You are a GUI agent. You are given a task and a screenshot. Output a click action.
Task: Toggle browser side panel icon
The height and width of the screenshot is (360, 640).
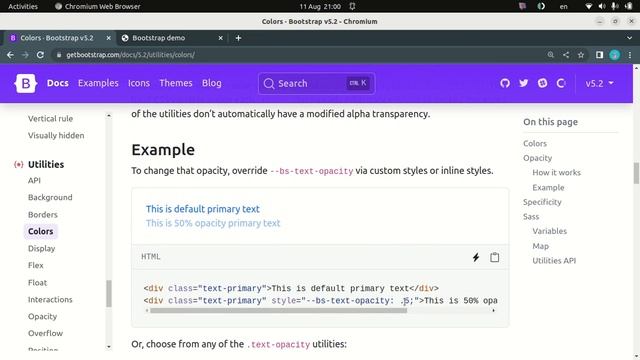599,55
